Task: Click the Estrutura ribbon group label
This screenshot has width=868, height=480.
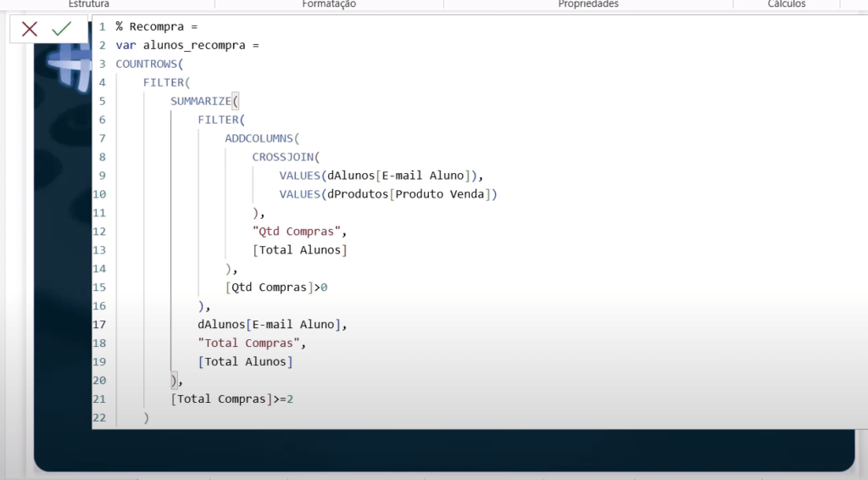Action: [88, 4]
